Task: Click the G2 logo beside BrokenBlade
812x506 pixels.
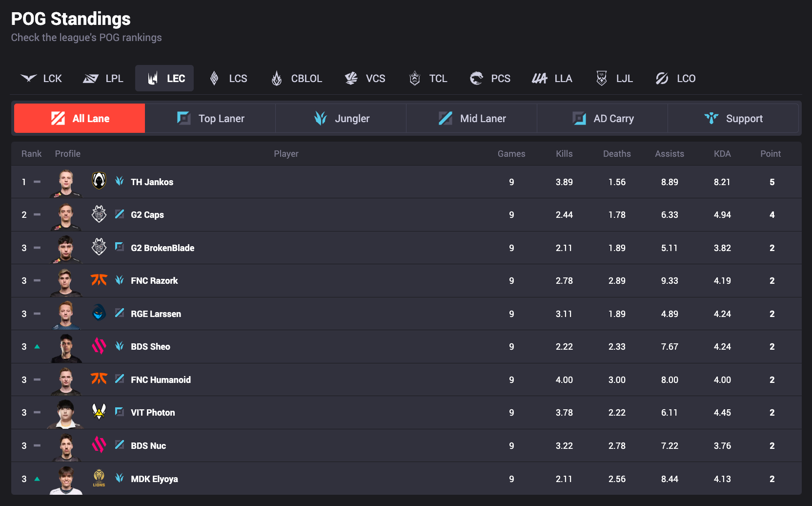Action: pyautogui.click(x=99, y=247)
